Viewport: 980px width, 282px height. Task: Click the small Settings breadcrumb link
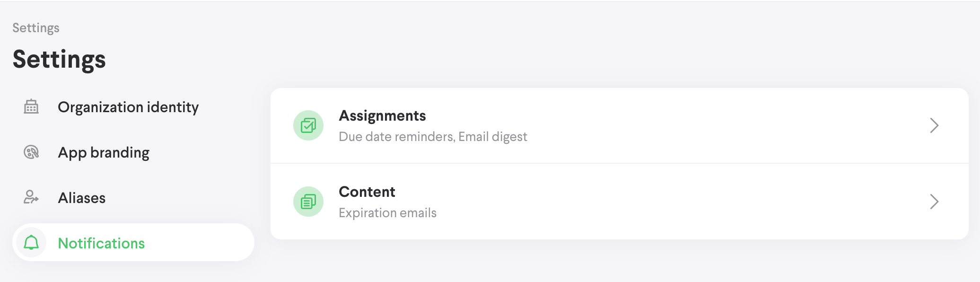36,28
